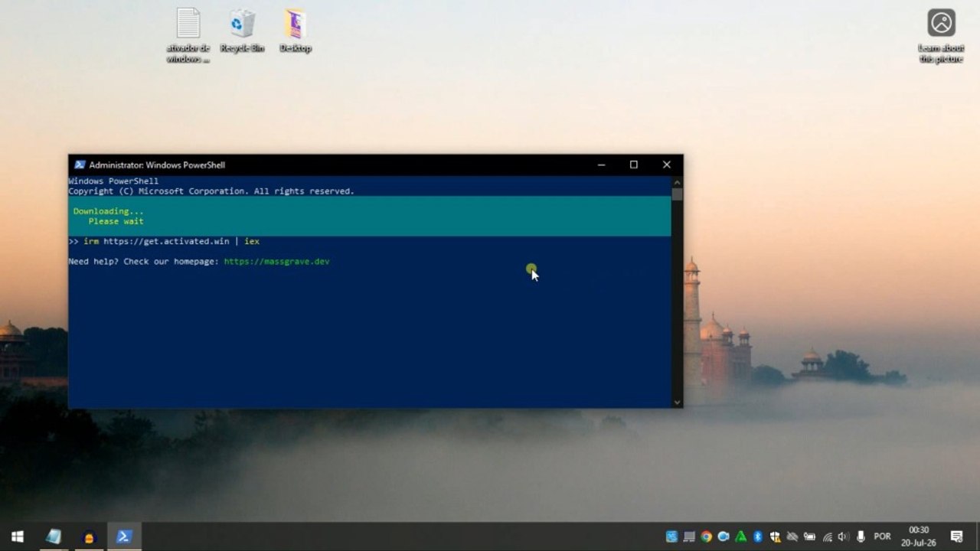980x551 pixels.
Task: Click the blue camera tray icon
Action: pyautogui.click(x=724, y=536)
